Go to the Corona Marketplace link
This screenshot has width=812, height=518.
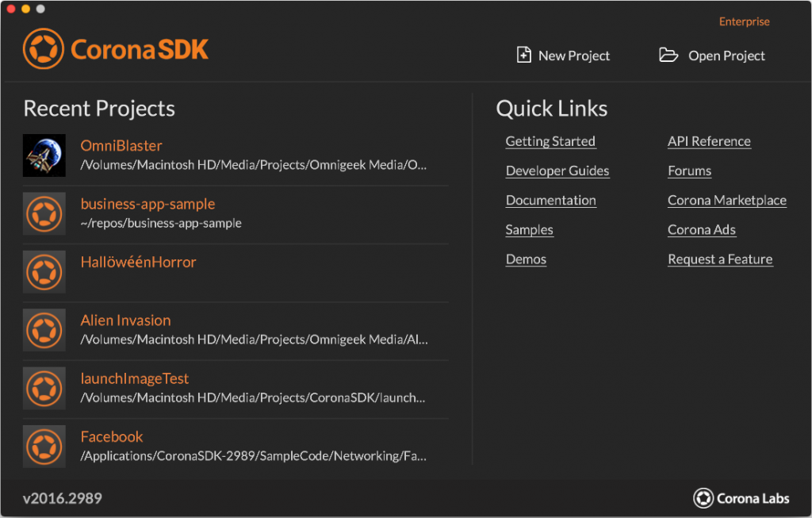[726, 200]
